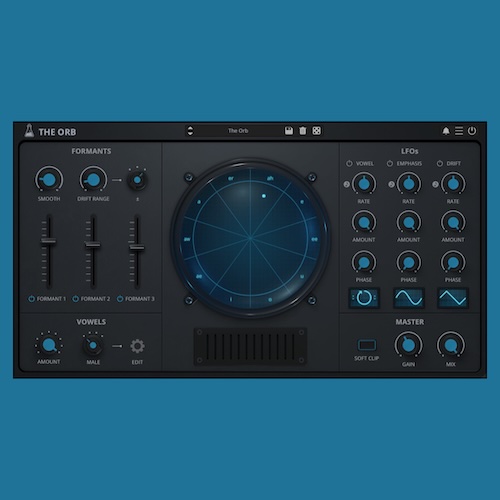Click the 'ah' vowel label on the orb
The image size is (500, 500).
pyautogui.click(x=270, y=178)
